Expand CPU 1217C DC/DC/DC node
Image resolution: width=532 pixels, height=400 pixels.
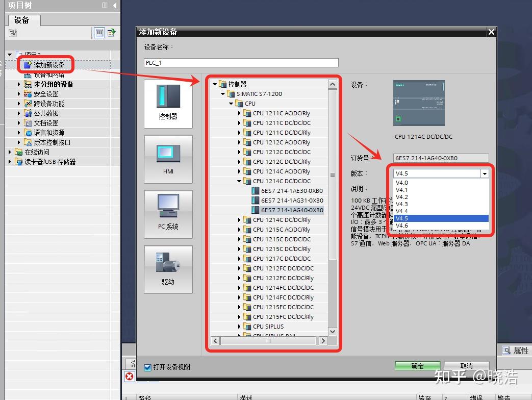[239, 259]
